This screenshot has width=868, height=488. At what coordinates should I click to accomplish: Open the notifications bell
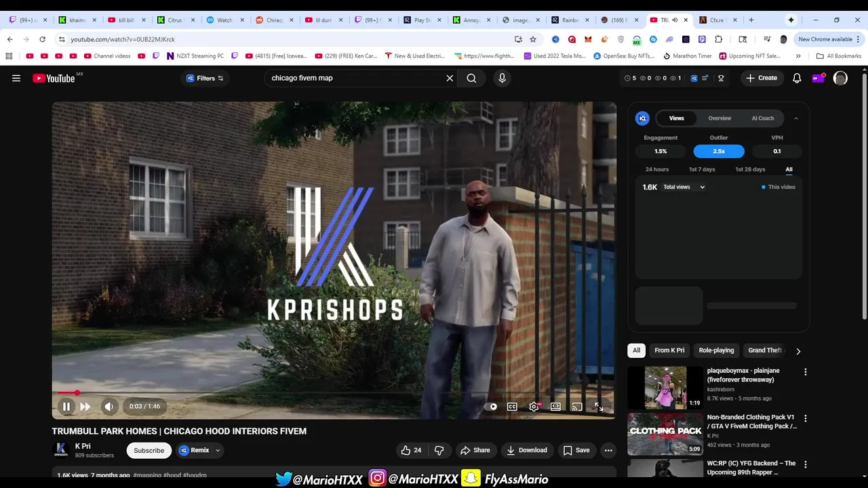pyautogui.click(x=797, y=78)
